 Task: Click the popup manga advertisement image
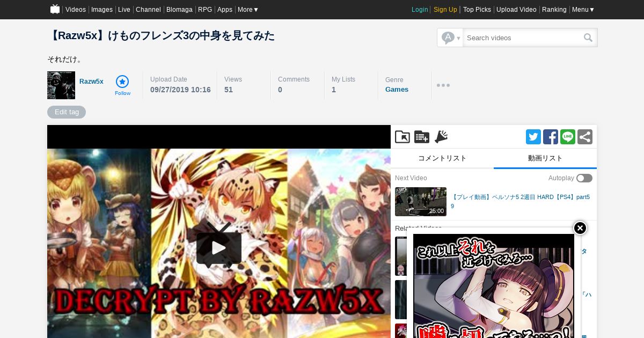(494, 286)
